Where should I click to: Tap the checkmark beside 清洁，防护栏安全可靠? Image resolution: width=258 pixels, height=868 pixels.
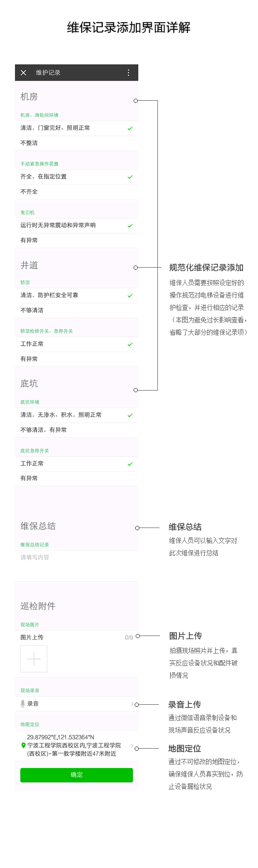pos(130,296)
